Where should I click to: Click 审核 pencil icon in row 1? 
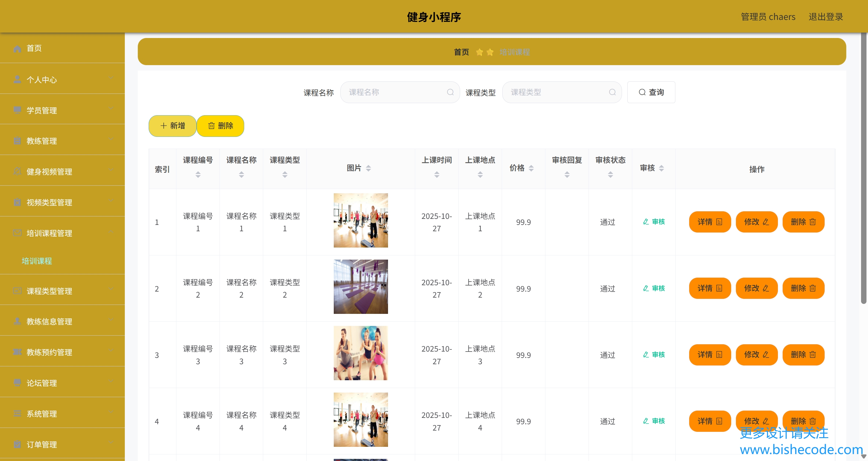coord(645,222)
